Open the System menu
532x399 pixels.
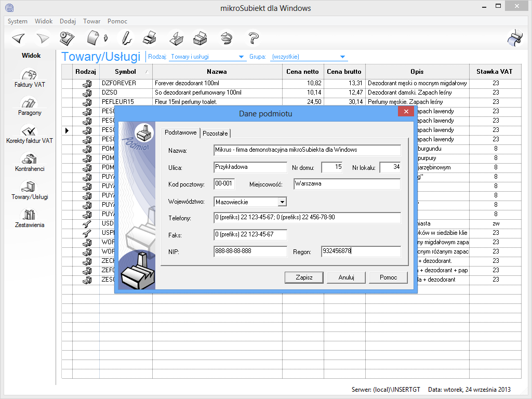18,21
